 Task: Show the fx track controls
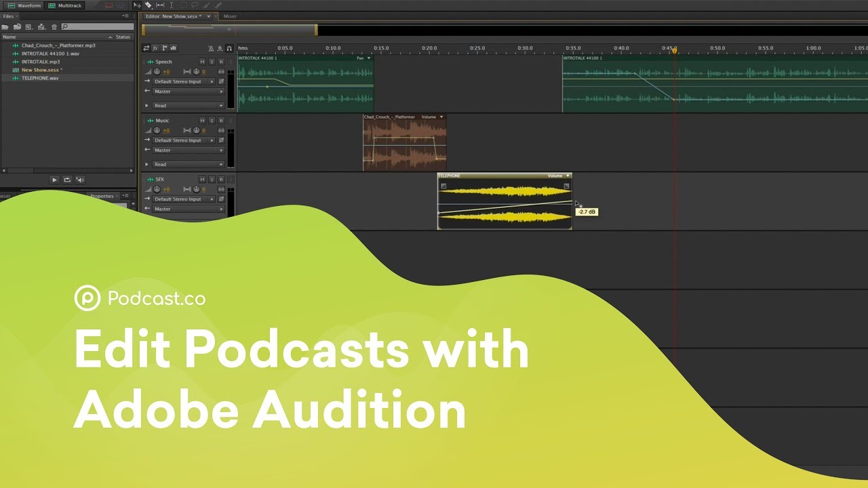coord(155,48)
